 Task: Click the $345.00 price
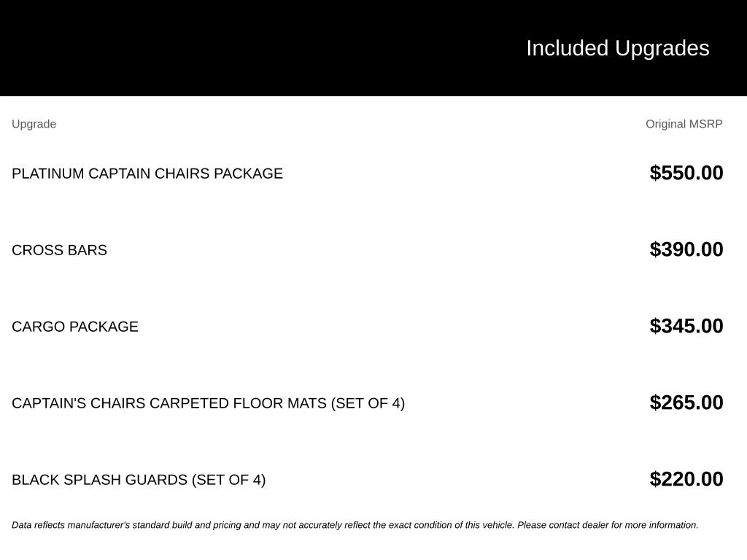[x=686, y=326]
